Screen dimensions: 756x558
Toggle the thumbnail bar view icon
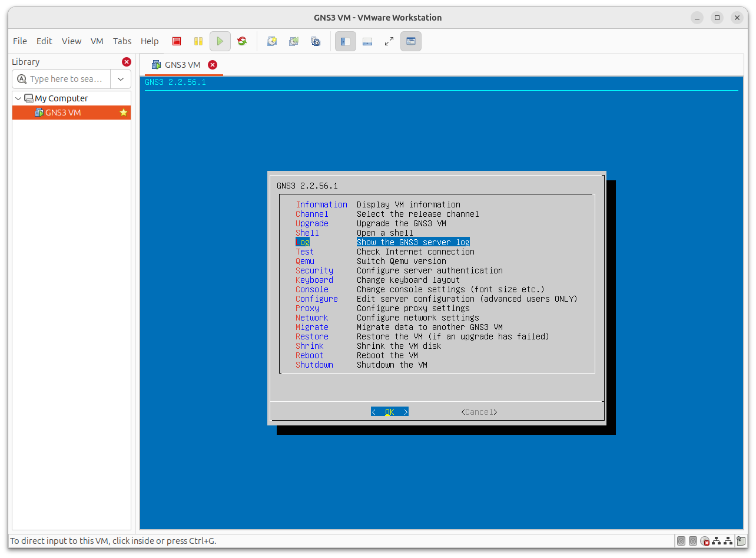[367, 41]
